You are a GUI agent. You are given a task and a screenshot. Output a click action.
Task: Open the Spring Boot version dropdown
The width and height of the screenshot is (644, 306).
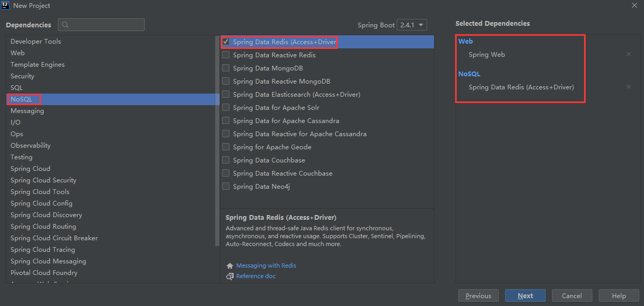412,25
